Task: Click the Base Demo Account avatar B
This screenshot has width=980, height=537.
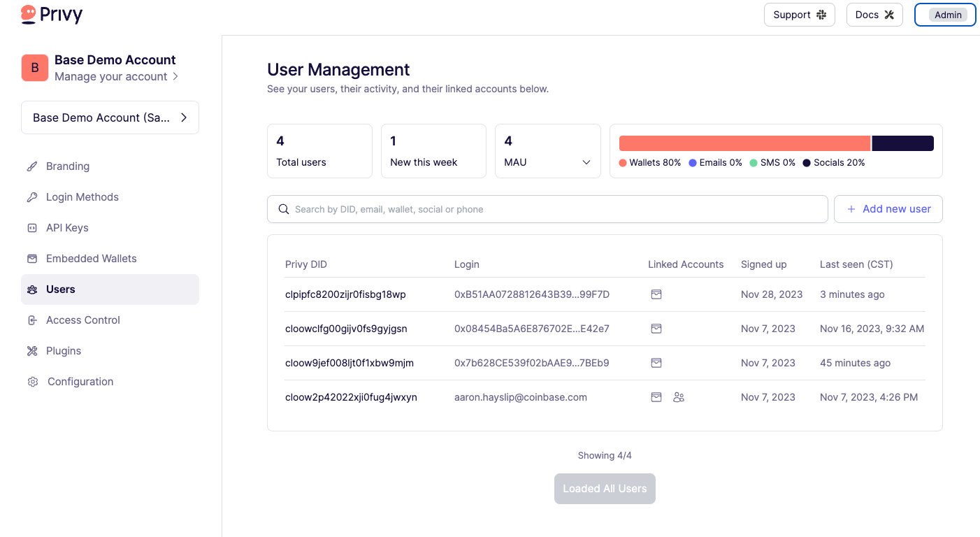Action: (35, 68)
